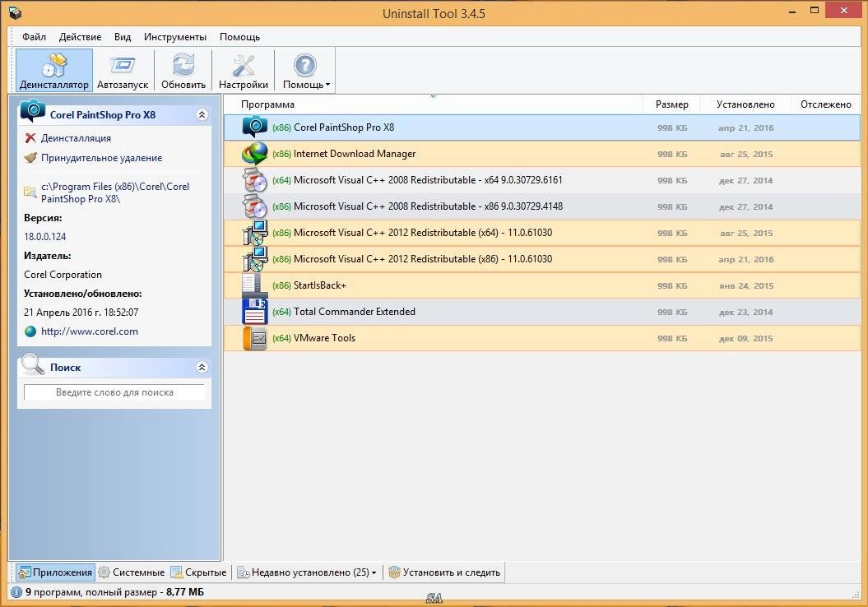Click the info icon in status bar

(x=16, y=592)
